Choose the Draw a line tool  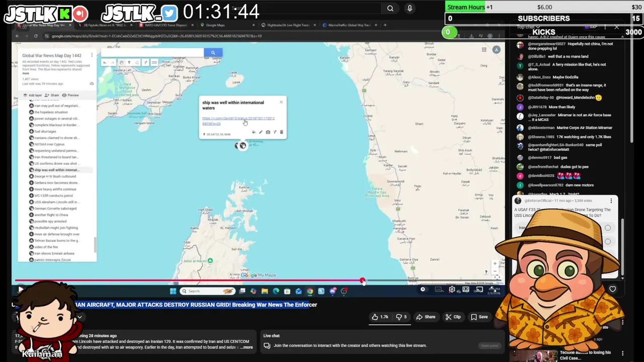coord(137,62)
